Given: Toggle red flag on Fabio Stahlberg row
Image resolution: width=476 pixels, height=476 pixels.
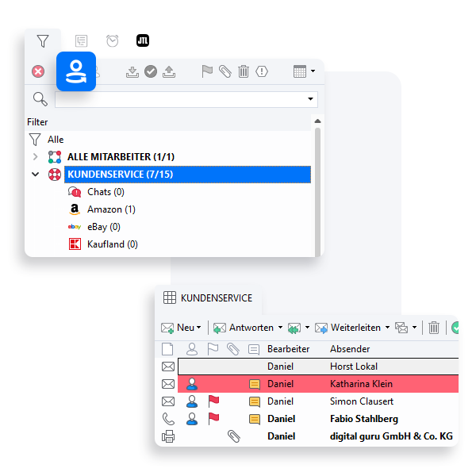Looking at the screenshot, I should click(x=213, y=419).
